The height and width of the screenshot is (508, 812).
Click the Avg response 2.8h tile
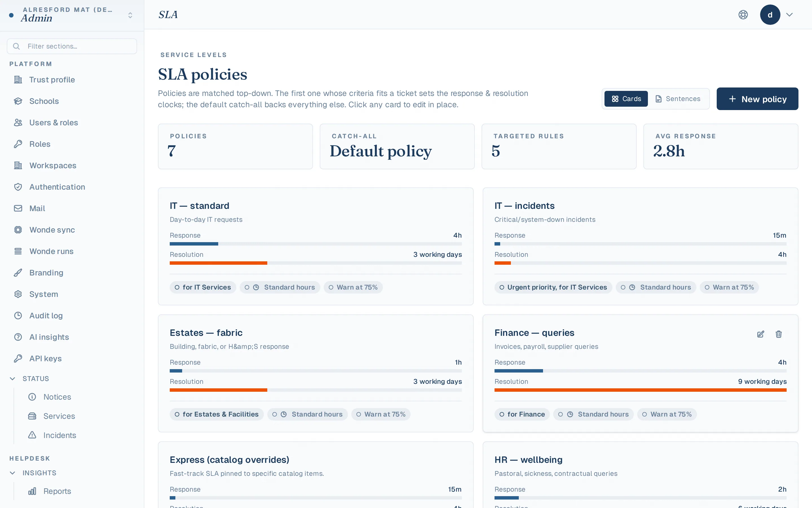[721, 146]
